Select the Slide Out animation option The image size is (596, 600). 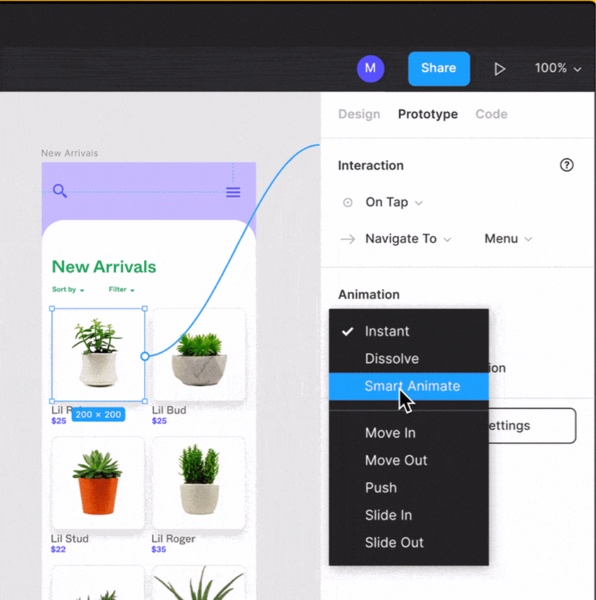click(409, 543)
